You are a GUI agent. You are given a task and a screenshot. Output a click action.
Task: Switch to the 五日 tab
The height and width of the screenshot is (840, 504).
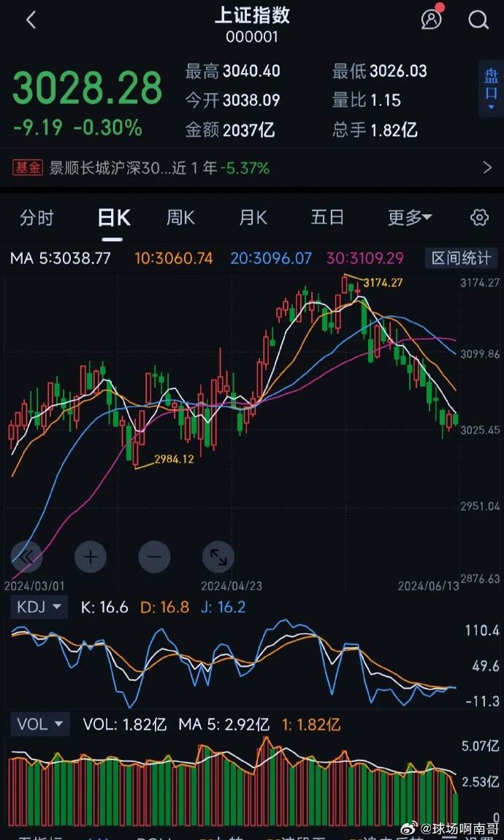click(327, 218)
